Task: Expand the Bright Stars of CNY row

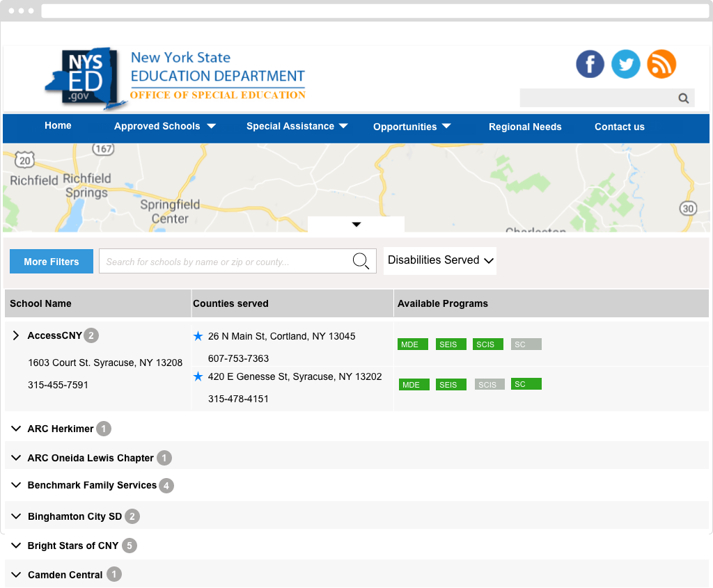Action: 17,546
